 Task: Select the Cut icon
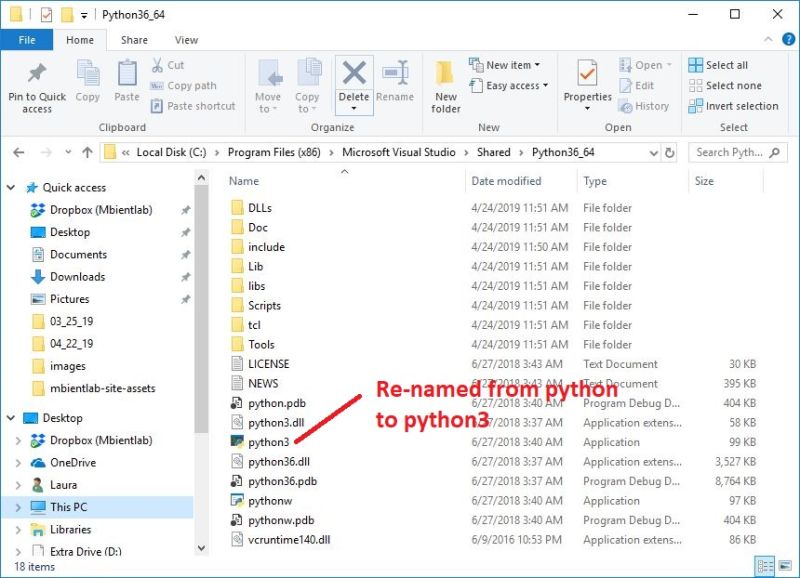(158, 64)
